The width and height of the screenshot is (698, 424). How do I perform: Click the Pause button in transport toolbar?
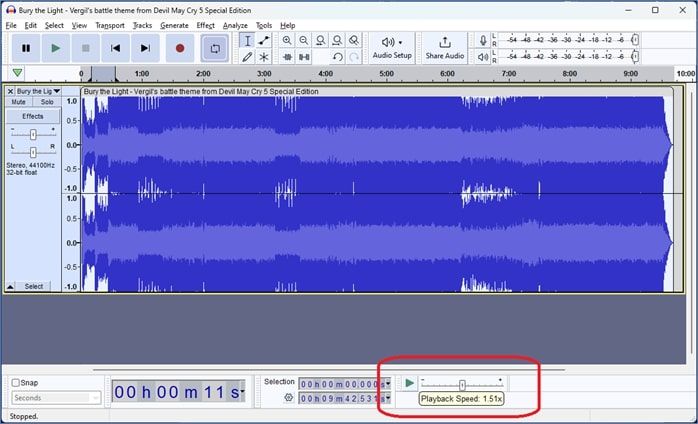[26, 48]
